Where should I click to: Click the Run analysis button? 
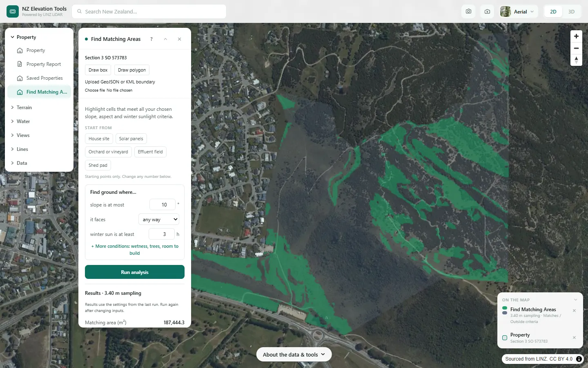135,272
